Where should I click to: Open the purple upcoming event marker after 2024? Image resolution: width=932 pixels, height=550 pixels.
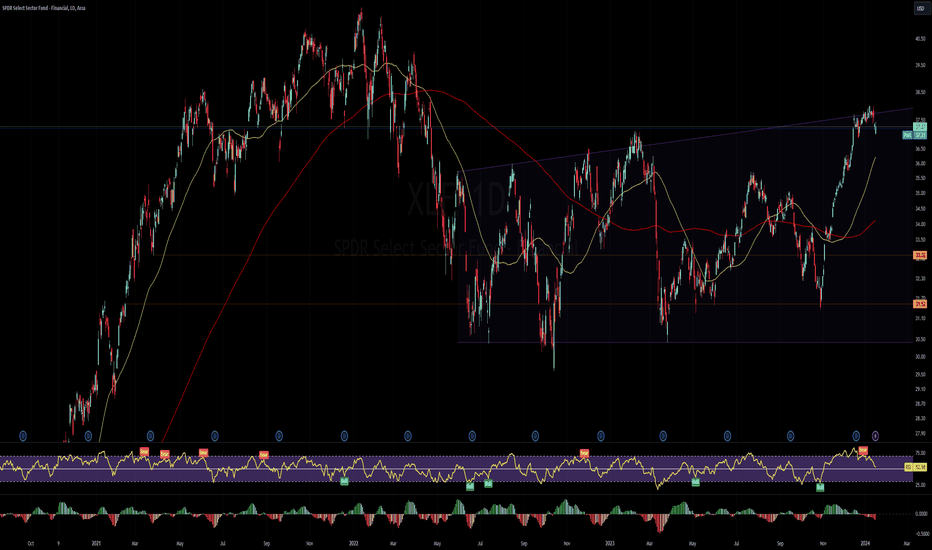875,436
